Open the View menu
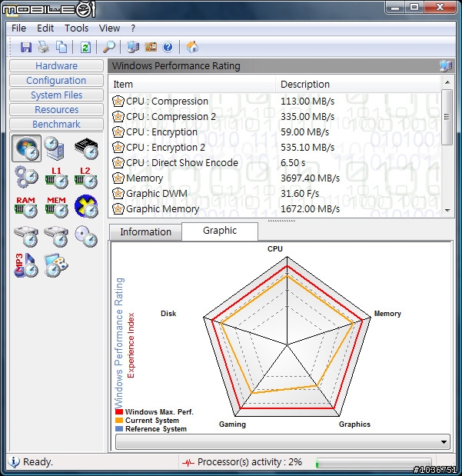 (109, 28)
